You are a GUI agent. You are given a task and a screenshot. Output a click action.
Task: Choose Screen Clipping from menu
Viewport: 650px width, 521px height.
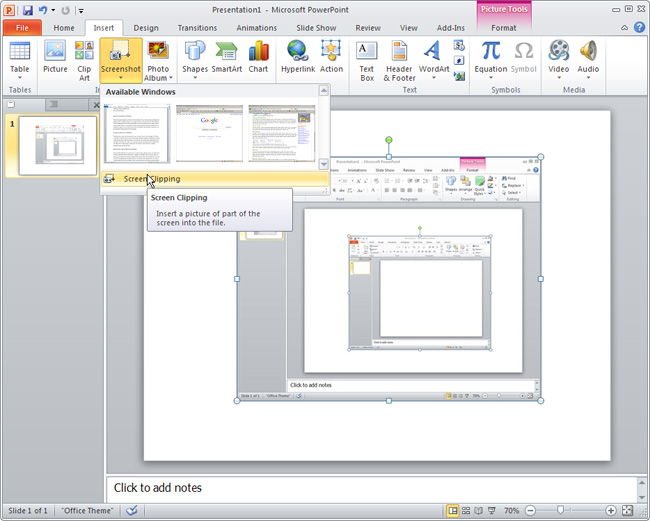[215, 179]
